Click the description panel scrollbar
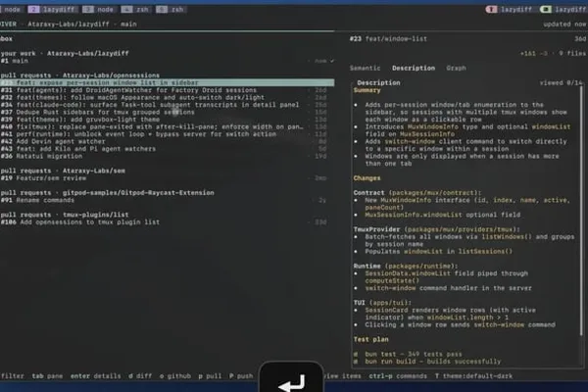588x392 pixels. pyautogui.click(x=581, y=210)
